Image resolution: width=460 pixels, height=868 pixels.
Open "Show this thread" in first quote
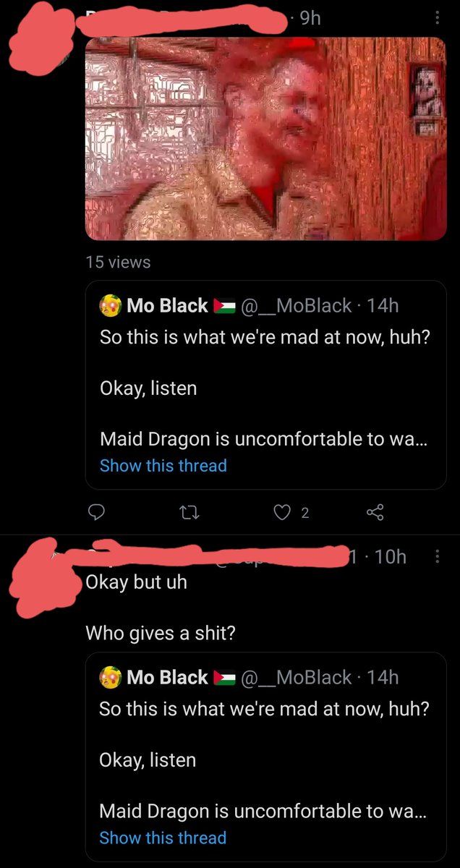[x=163, y=466]
